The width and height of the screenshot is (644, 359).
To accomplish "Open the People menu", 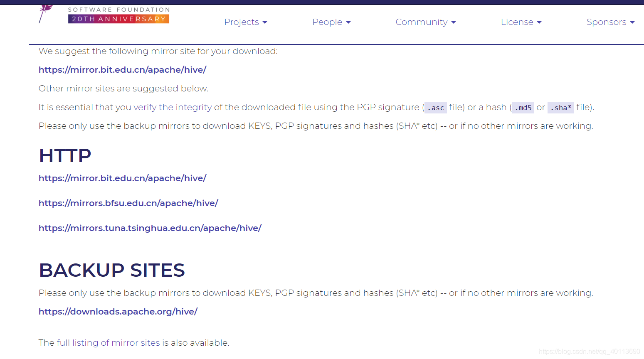I will tap(331, 22).
